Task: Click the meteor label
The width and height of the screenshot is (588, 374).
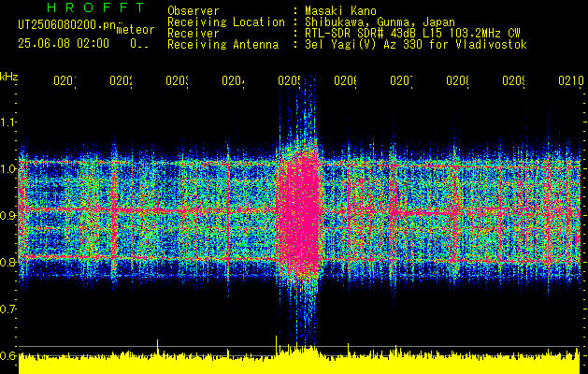Action: (135, 30)
